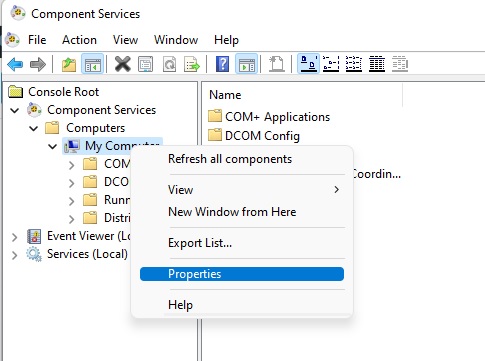This screenshot has width=485, height=361.
Task: Open the File menu
Action: coord(37,40)
